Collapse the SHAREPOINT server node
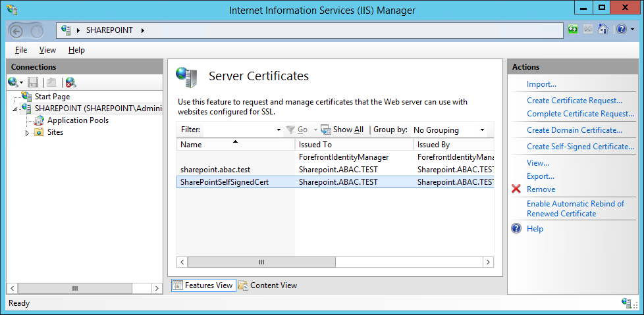This screenshot has height=315, width=644. point(15,109)
